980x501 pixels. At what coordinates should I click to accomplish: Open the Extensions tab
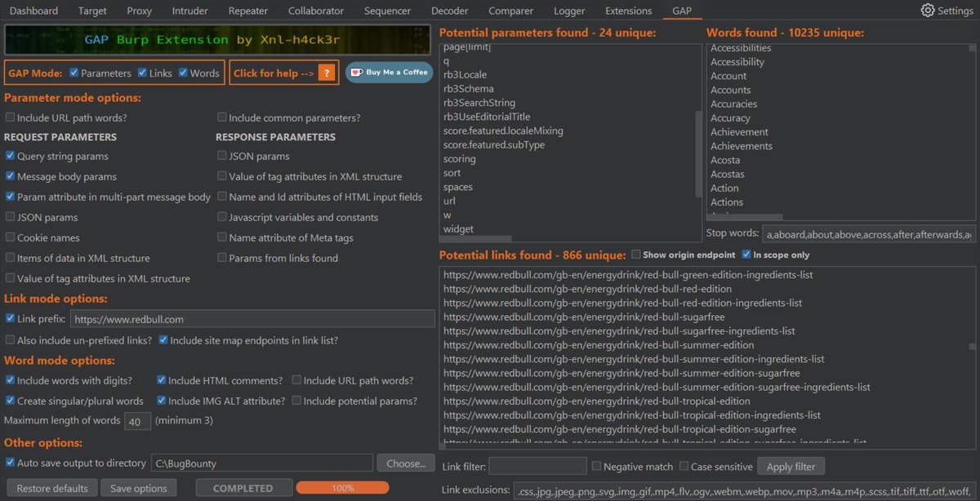(x=629, y=11)
